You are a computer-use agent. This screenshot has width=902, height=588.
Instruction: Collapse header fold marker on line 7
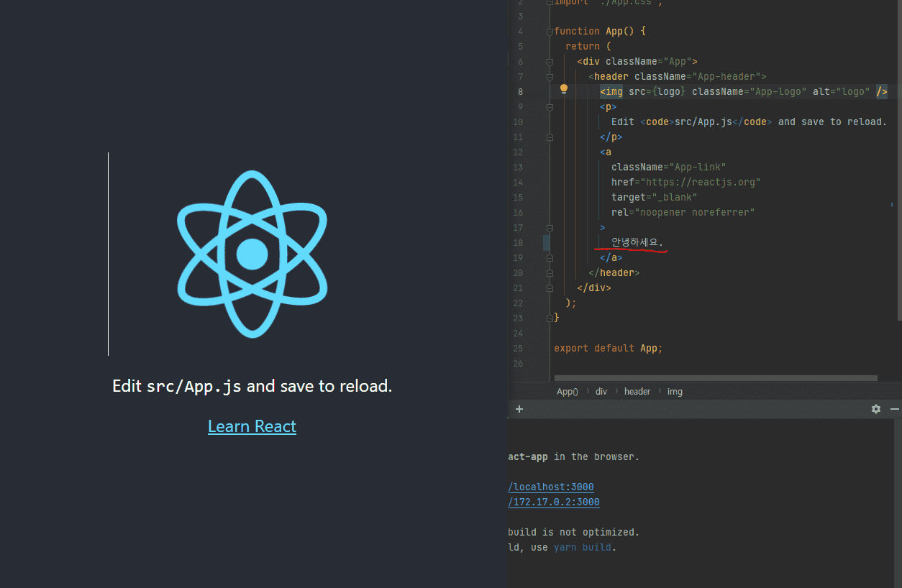click(550, 77)
